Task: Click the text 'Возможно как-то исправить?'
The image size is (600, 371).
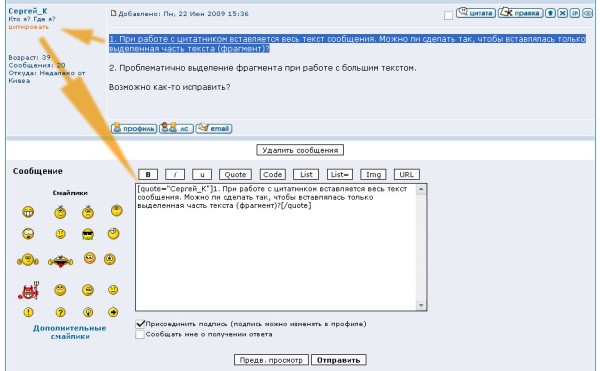Action: (170, 87)
